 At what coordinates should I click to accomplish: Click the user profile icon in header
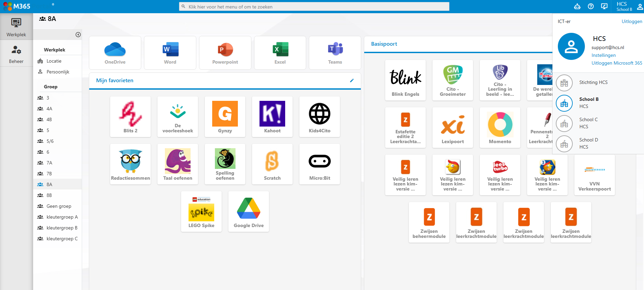point(640,6)
